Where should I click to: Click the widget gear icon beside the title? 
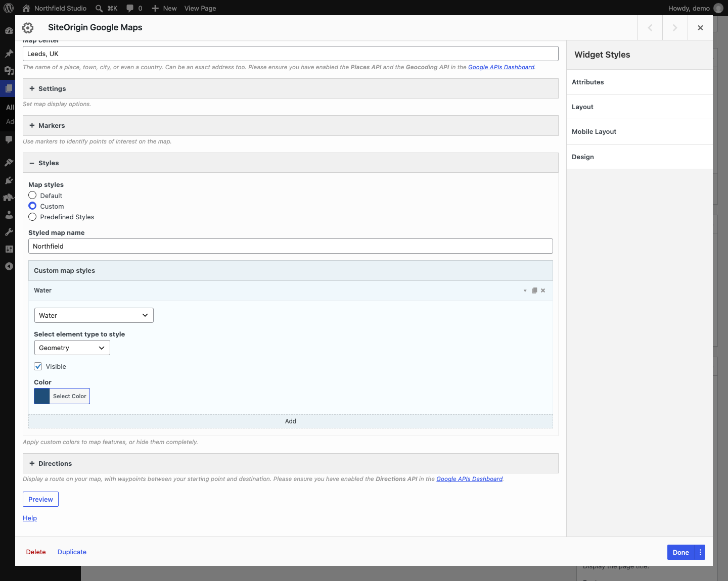[x=28, y=28]
